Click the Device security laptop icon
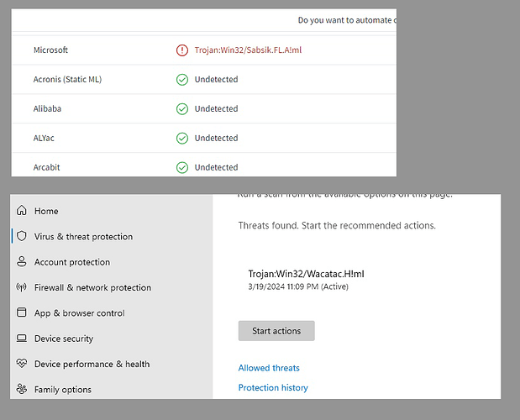The width and height of the screenshot is (520, 420). pyautogui.click(x=22, y=339)
